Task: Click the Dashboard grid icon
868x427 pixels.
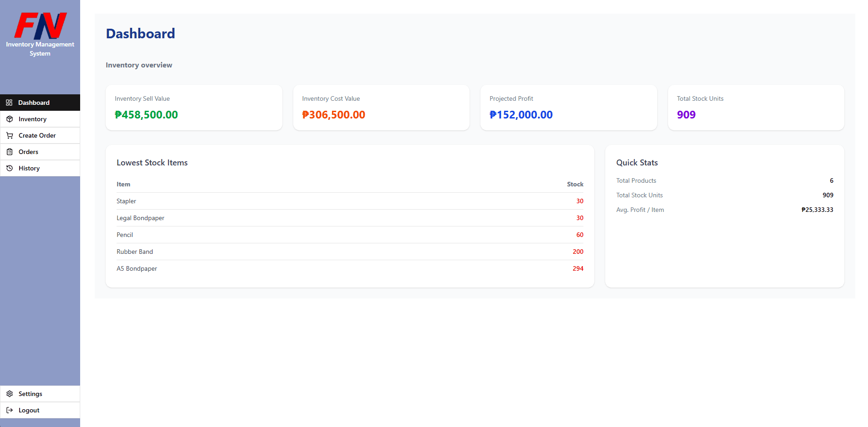Action: (10, 103)
